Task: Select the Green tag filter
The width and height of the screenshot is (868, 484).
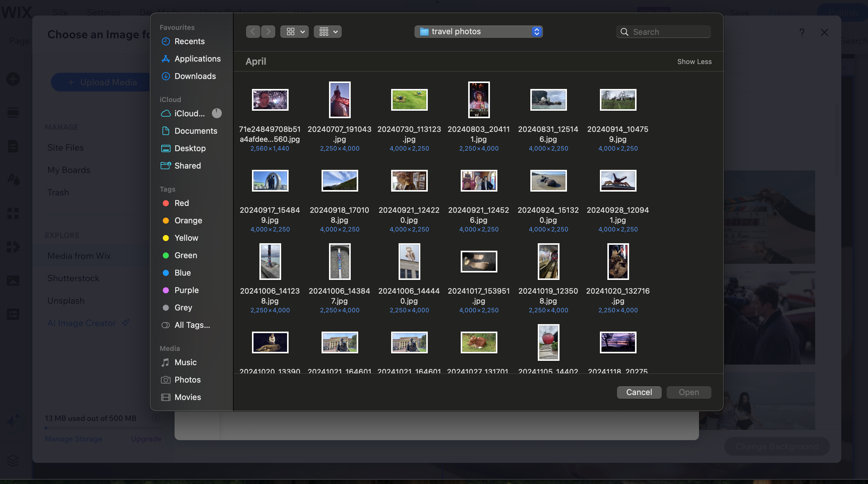Action: pos(185,255)
